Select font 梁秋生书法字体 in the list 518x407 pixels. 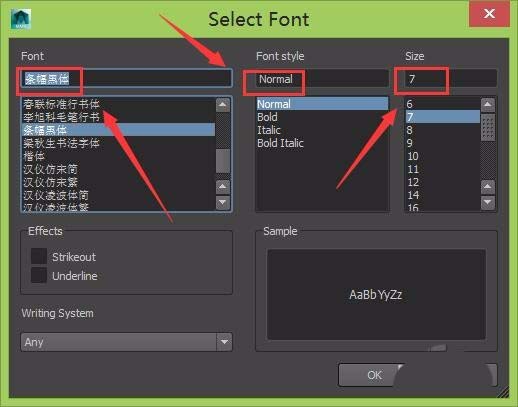(119, 143)
